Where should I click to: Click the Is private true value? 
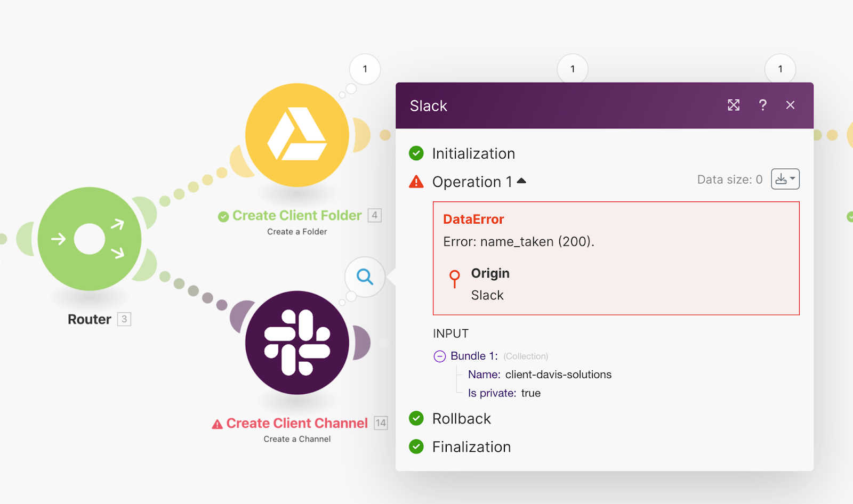click(531, 393)
